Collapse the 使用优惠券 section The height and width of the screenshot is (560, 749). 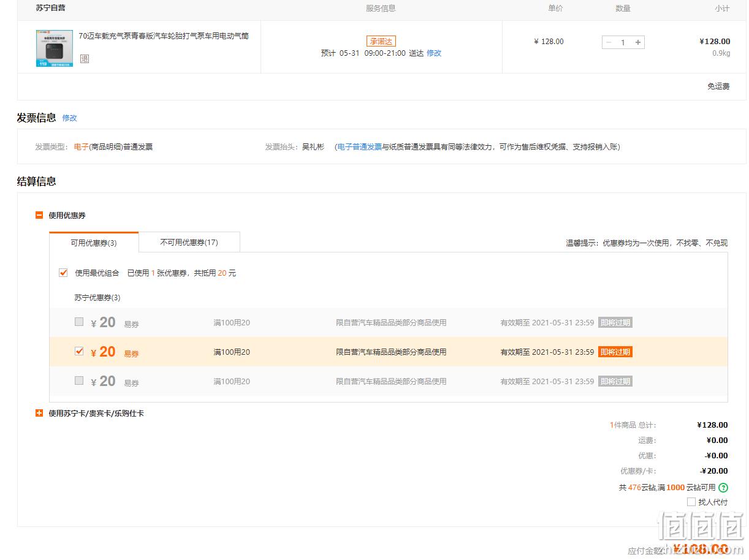[x=39, y=216]
